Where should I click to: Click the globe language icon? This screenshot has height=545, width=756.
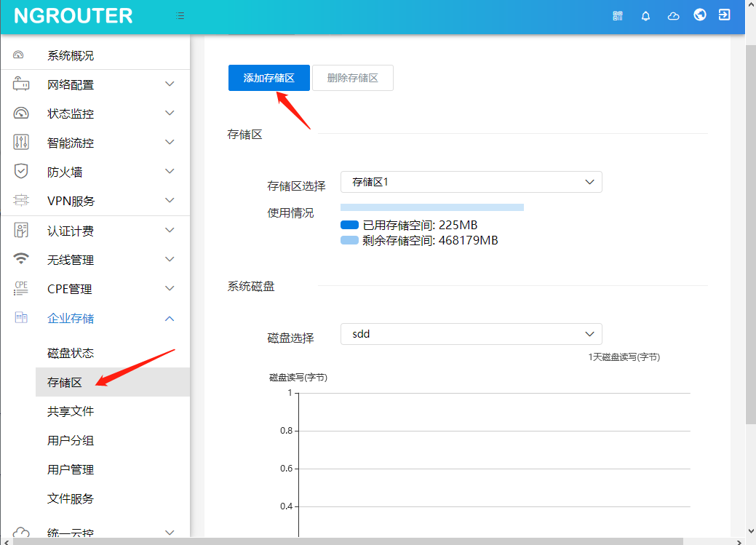click(x=700, y=15)
